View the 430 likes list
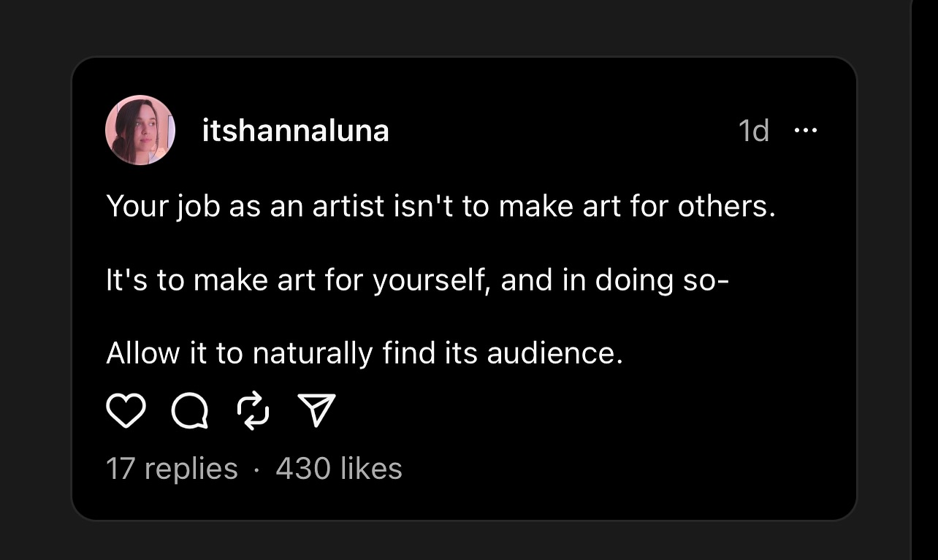 (338, 468)
